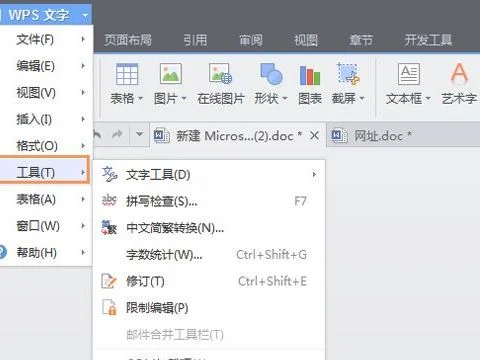Switch to the 页面布局 ribbon tab
The width and height of the screenshot is (480, 360).
[128, 40]
